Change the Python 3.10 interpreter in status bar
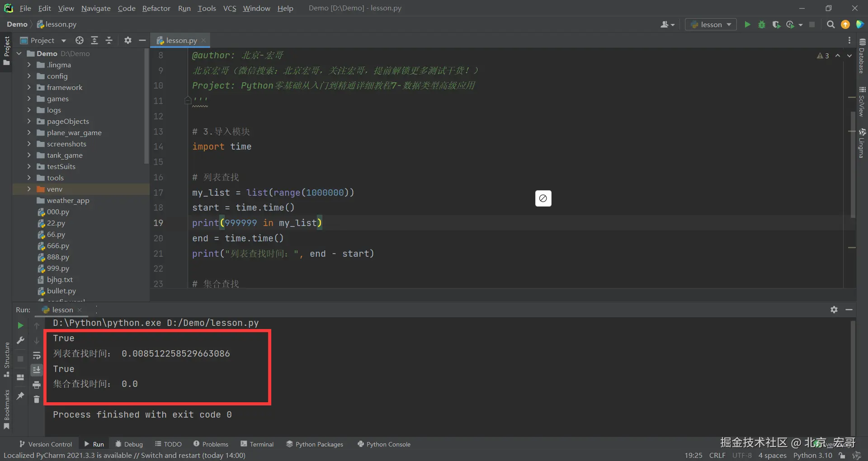The height and width of the screenshot is (461, 868). [812, 456]
